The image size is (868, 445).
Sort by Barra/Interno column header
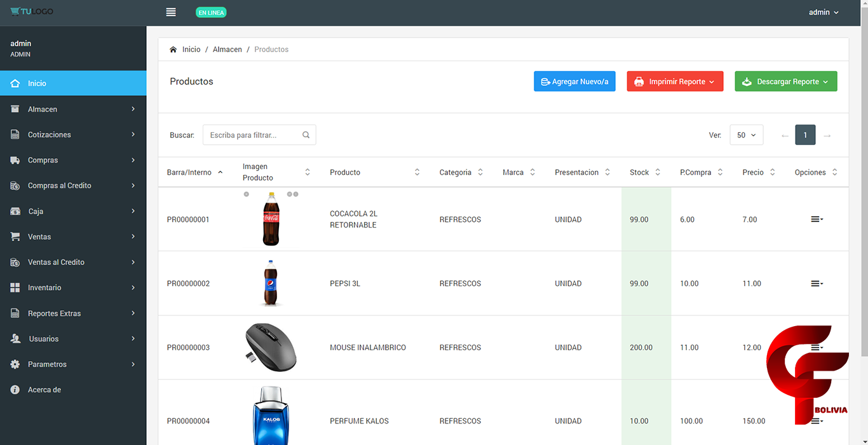coord(194,172)
